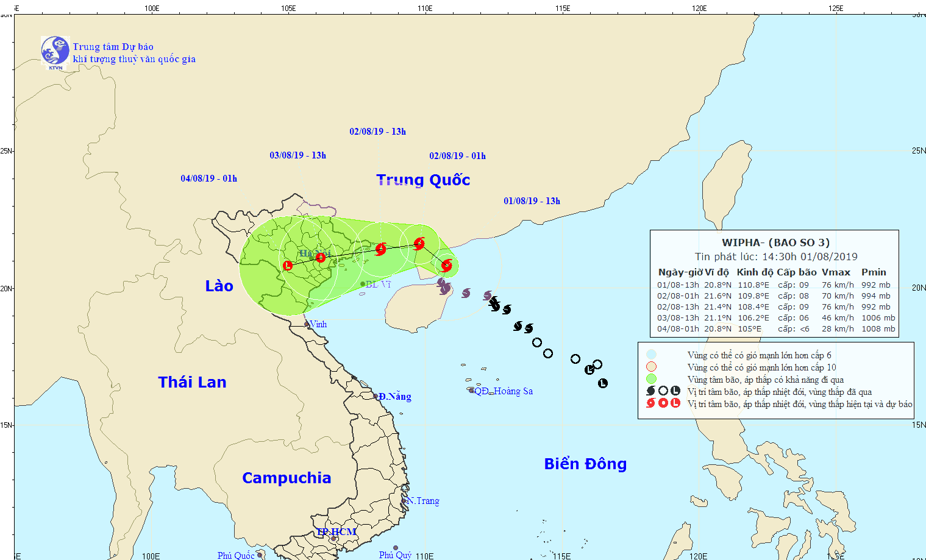Click the Biển Đông sea label
This screenshot has height=560, width=926.
(585, 464)
